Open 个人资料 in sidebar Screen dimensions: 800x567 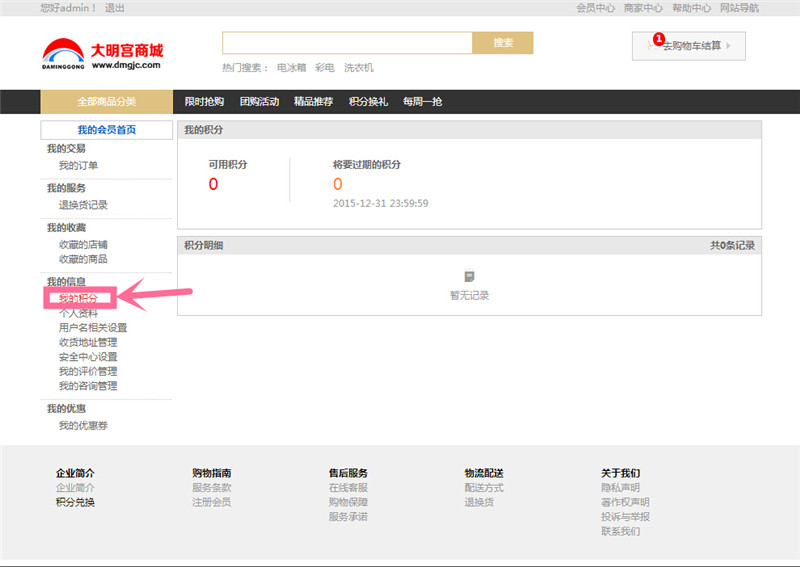[78, 313]
